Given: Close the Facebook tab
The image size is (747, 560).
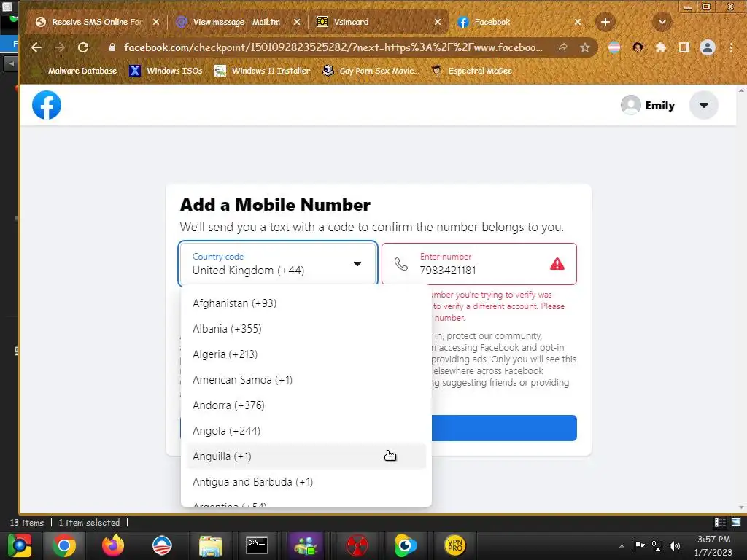Looking at the screenshot, I should (578, 22).
